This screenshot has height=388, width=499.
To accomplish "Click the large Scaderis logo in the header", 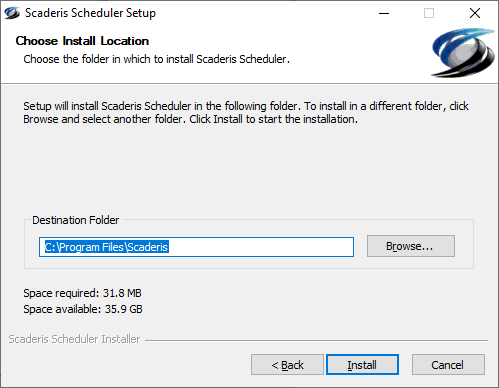I will click(x=463, y=53).
